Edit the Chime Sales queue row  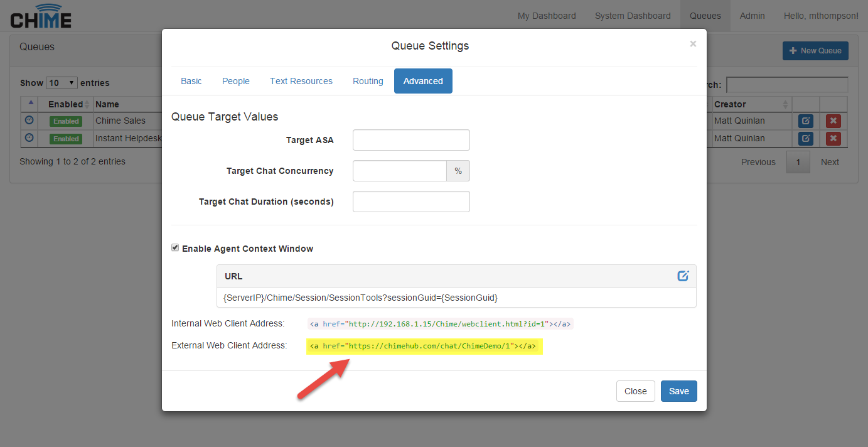[806, 121]
